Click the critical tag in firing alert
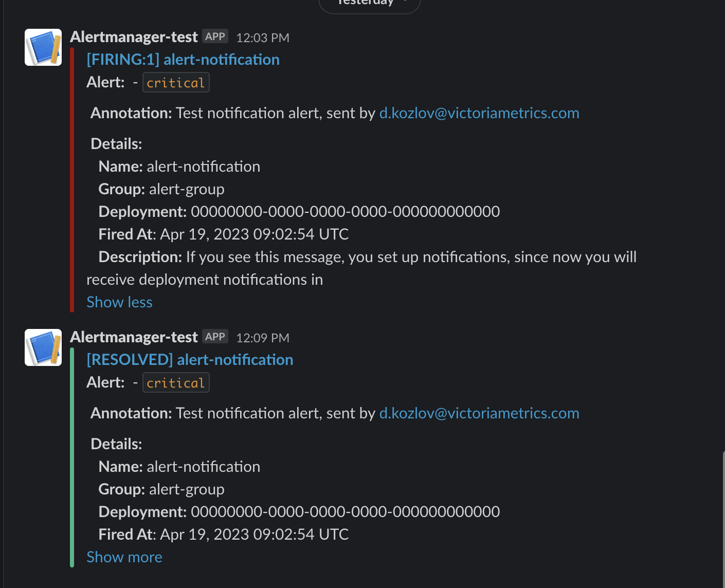Screen dimensions: 725x588 (x=176, y=83)
